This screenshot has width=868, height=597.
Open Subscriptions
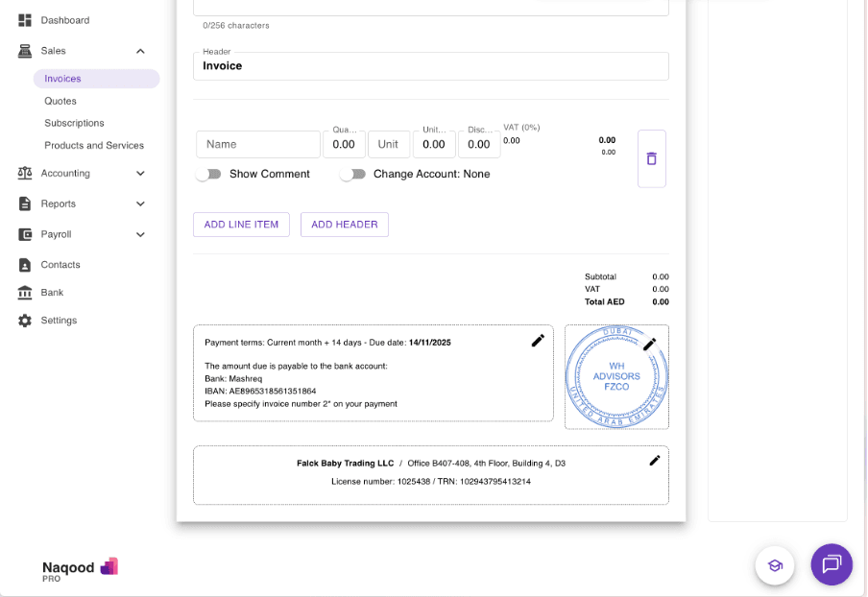(74, 123)
